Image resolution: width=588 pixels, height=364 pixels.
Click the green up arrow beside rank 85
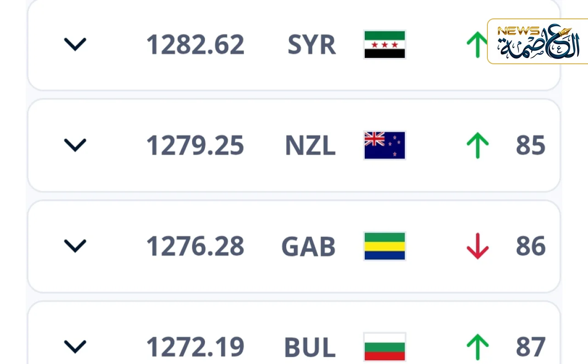(x=477, y=146)
